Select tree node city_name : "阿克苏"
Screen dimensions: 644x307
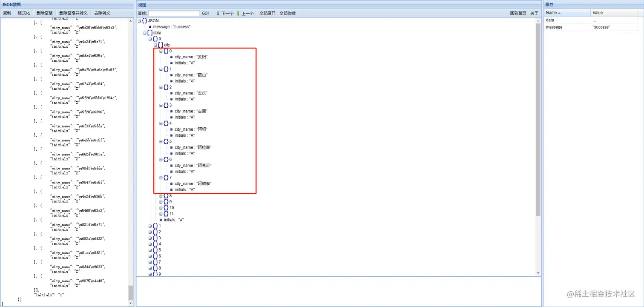[x=193, y=166]
